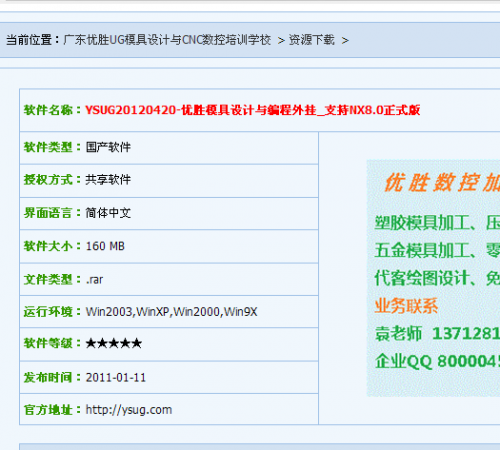Click the 软件等级 label
Image resolution: width=500 pixels, height=450 pixels.
[52, 343]
